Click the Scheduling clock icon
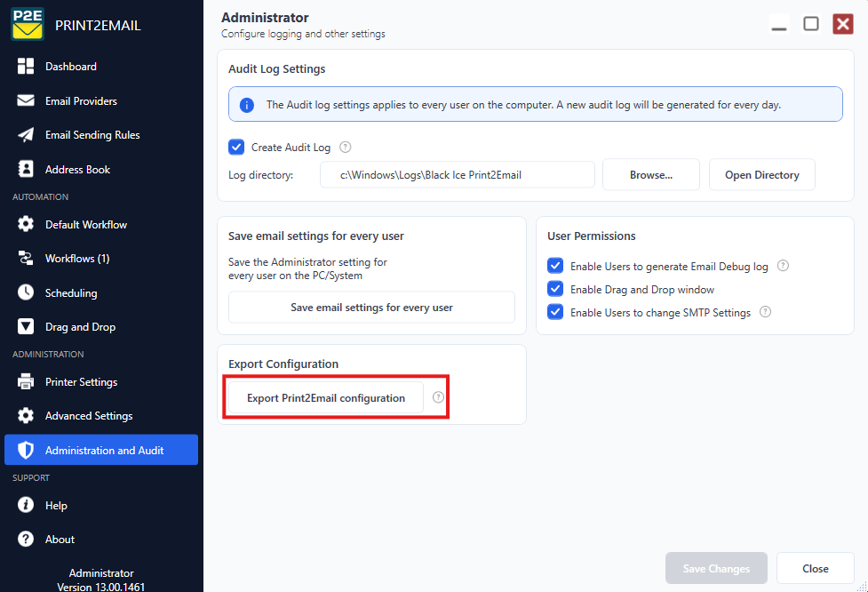 pos(26,292)
